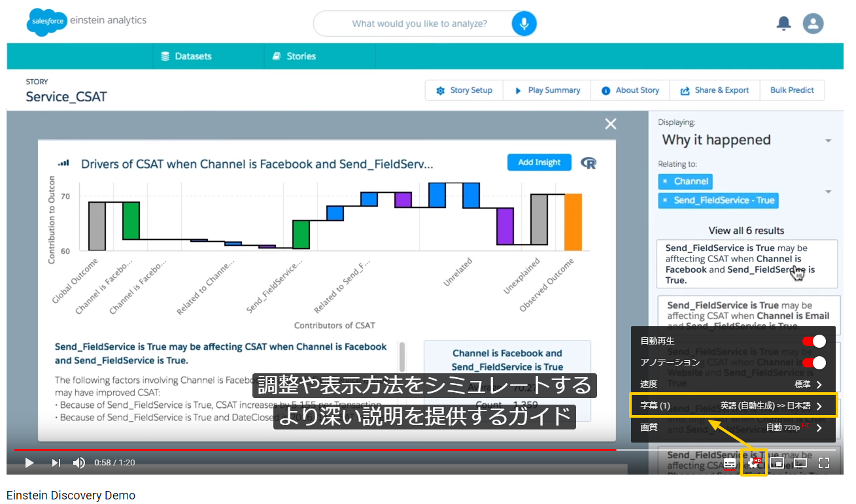Image resolution: width=856 pixels, height=504 pixels.
Task: Mute the video volume
Action: pyautogui.click(x=79, y=463)
